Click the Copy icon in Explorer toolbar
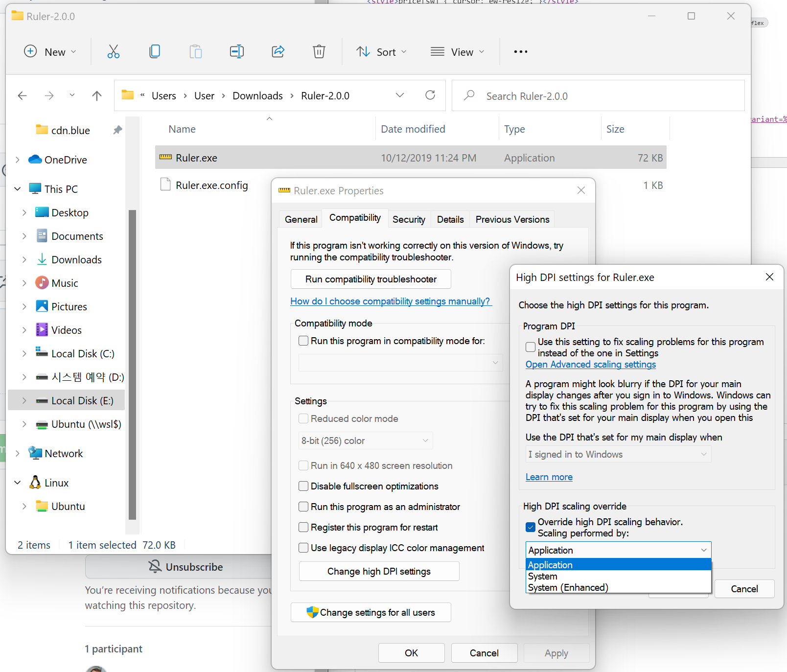 tap(155, 51)
